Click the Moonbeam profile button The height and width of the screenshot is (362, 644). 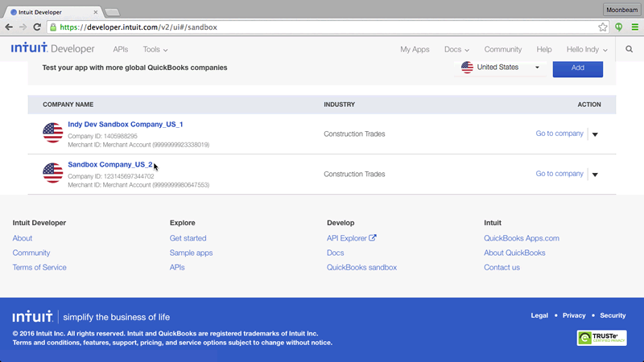[x=621, y=10]
